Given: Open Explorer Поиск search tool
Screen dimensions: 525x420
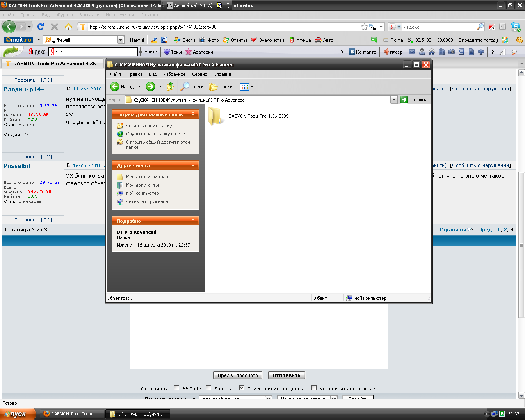Looking at the screenshot, I should (192, 87).
